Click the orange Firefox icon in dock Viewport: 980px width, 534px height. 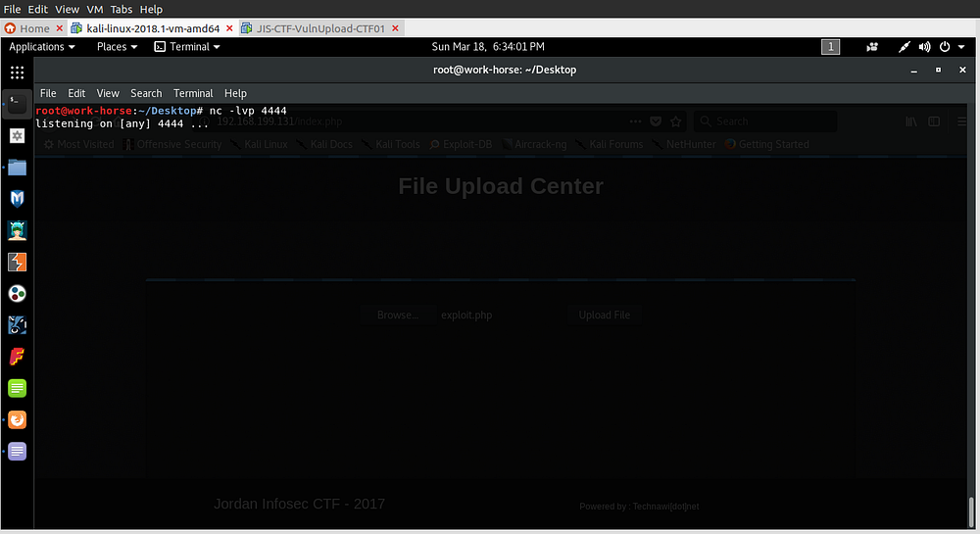[17, 419]
